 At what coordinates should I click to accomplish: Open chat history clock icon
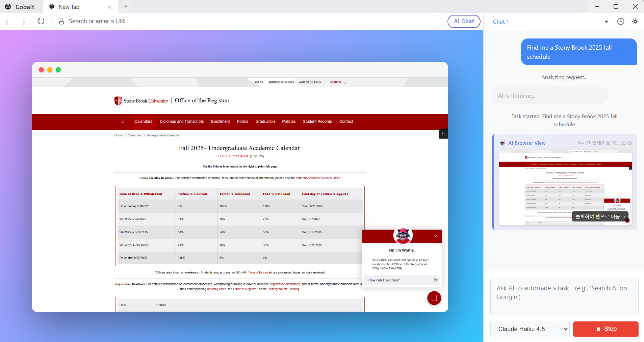pos(621,22)
